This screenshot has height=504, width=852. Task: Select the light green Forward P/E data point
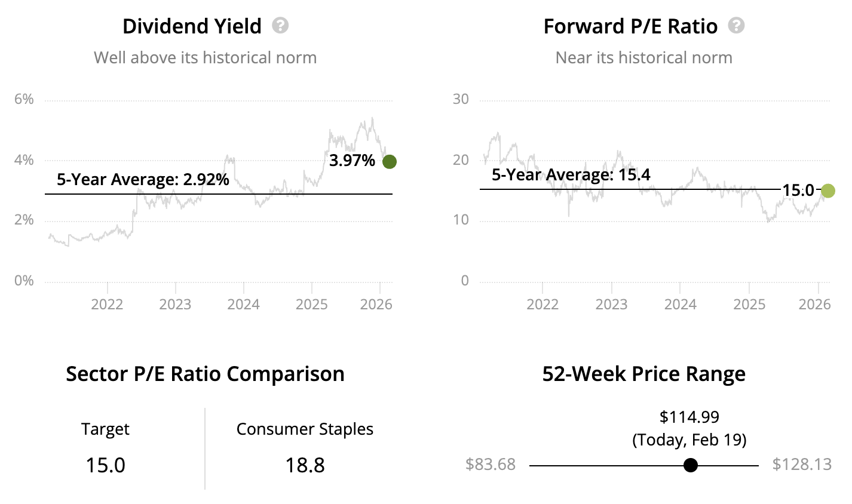point(828,191)
